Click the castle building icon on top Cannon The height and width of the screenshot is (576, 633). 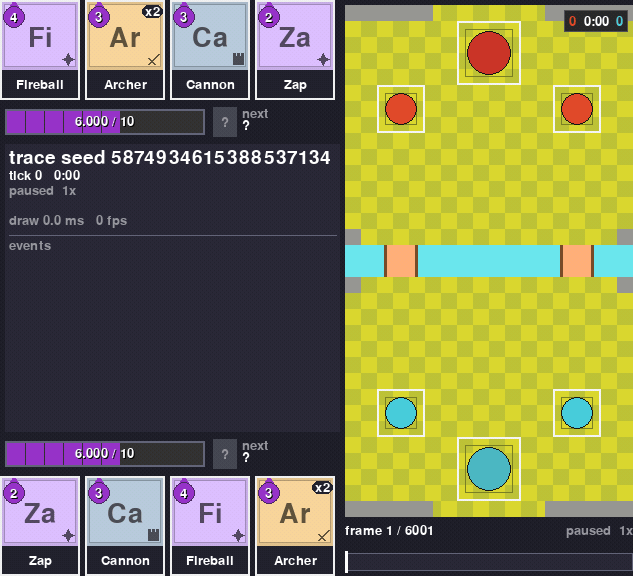coord(239,59)
